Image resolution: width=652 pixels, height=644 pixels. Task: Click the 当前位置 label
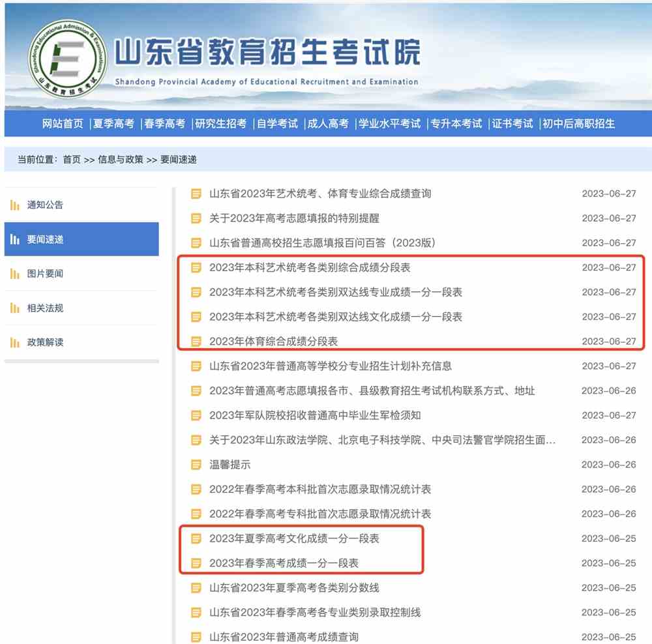[37, 160]
